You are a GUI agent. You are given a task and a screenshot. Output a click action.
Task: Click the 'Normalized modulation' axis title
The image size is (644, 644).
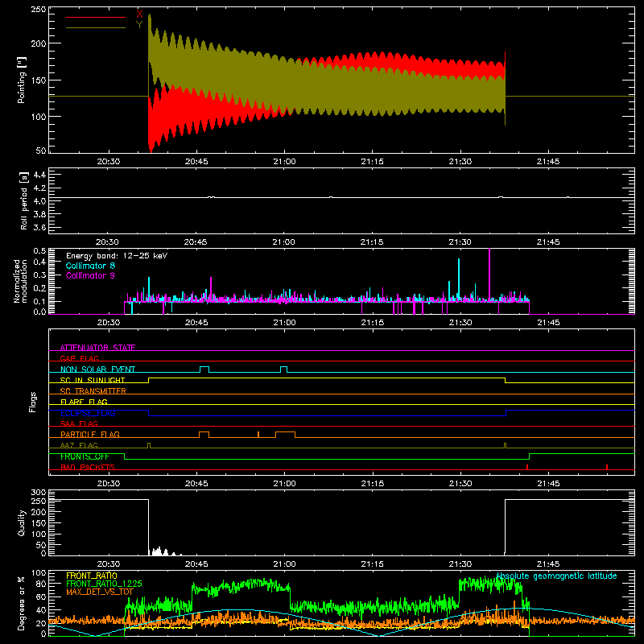click(x=20, y=281)
